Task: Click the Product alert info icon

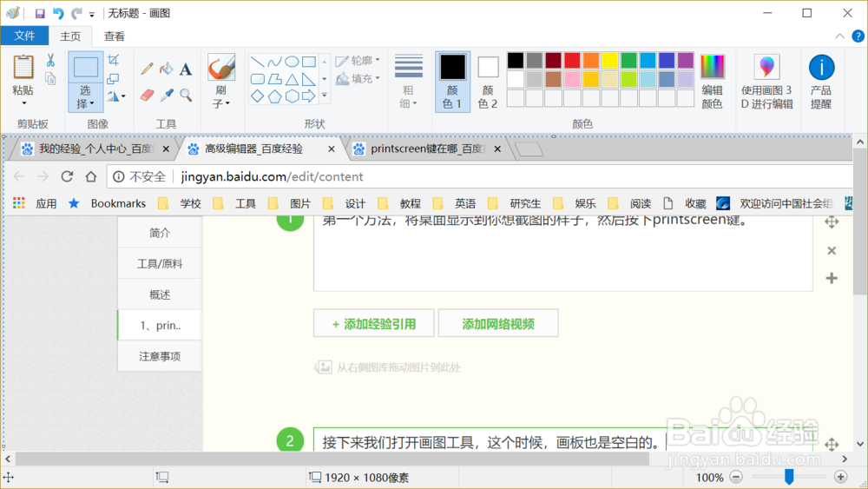Action: tap(821, 68)
